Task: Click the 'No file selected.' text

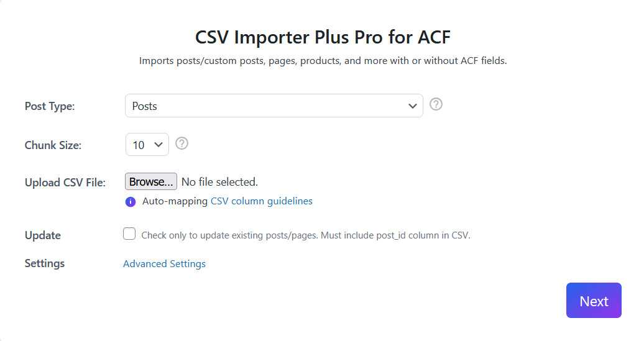Action: point(219,182)
